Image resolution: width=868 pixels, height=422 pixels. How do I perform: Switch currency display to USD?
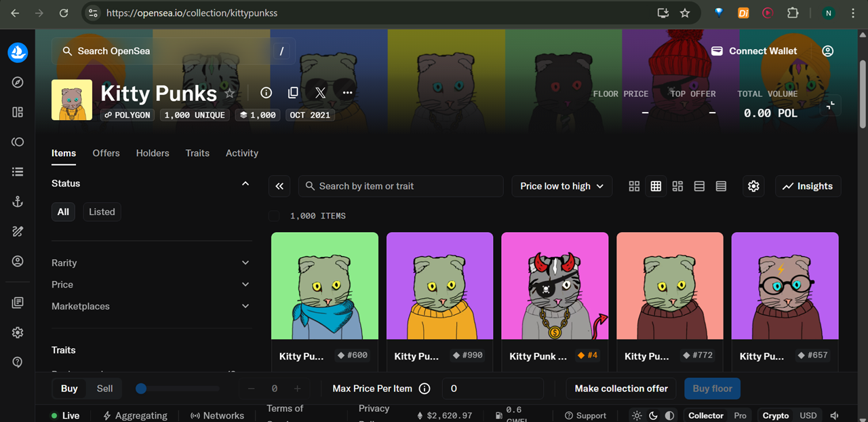pyautogui.click(x=808, y=415)
